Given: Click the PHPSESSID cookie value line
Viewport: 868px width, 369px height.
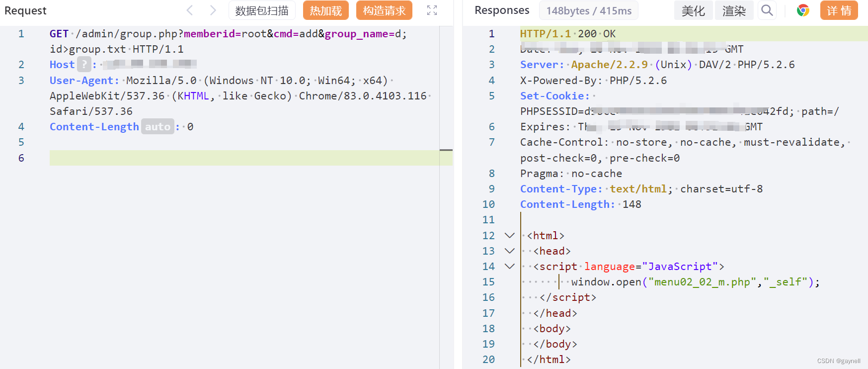Looking at the screenshot, I should (679, 111).
